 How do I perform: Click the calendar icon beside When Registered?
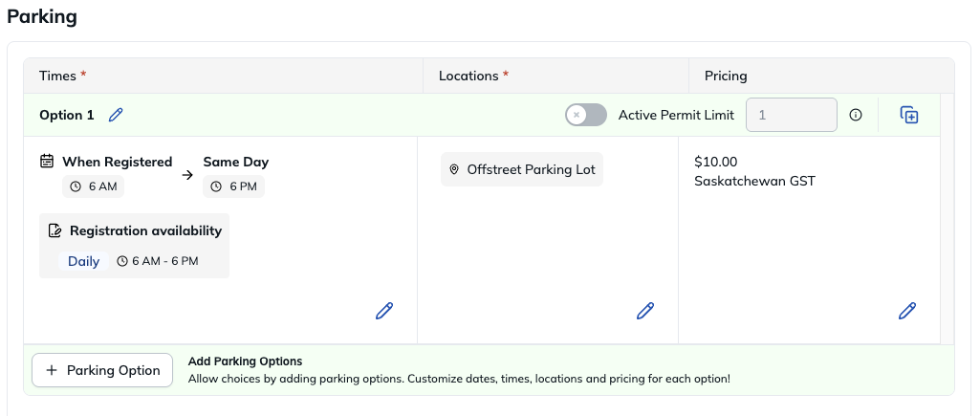[47, 162]
